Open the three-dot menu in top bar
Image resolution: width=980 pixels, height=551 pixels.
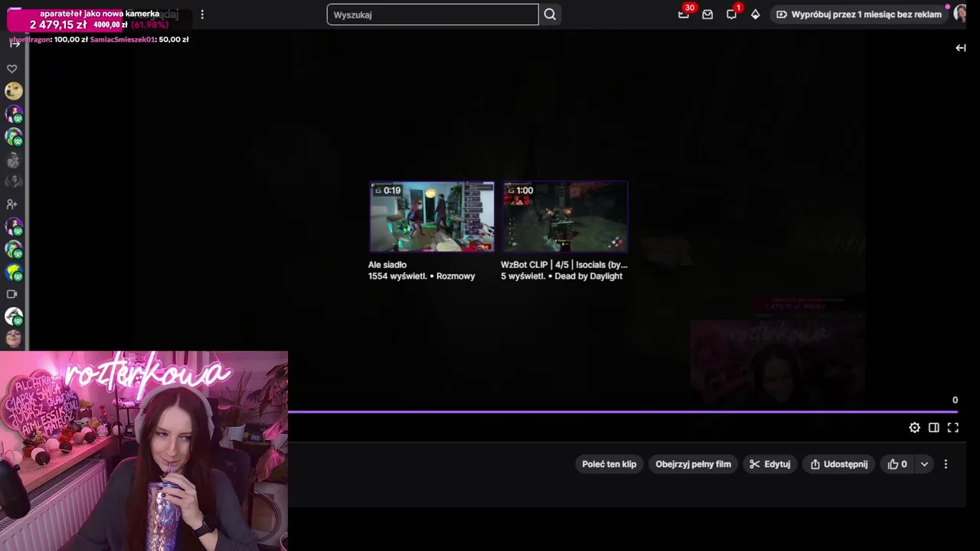pyautogui.click(x=202, y=15)
